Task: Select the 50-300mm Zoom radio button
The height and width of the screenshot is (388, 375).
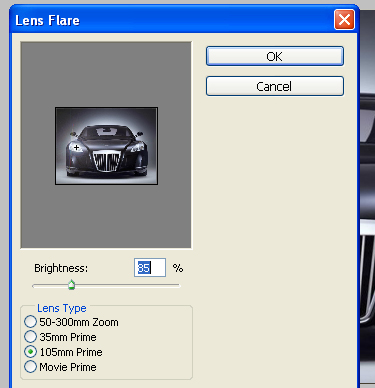Action: [30, 322]
